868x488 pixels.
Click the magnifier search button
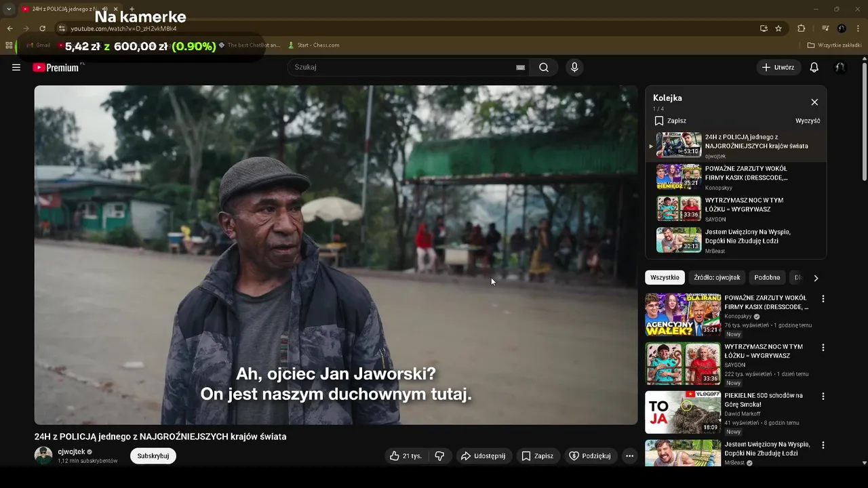tap(544, 67)
